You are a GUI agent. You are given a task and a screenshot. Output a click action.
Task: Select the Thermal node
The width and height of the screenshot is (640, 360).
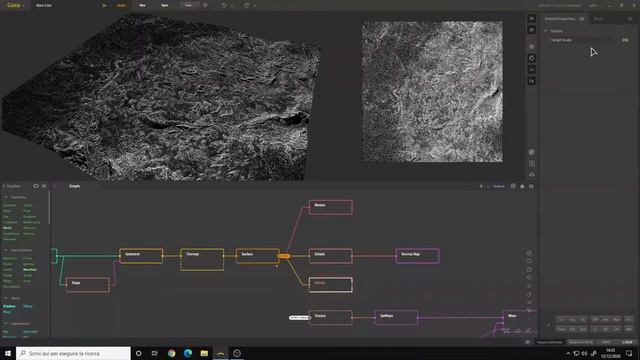[x=202, y=260]
